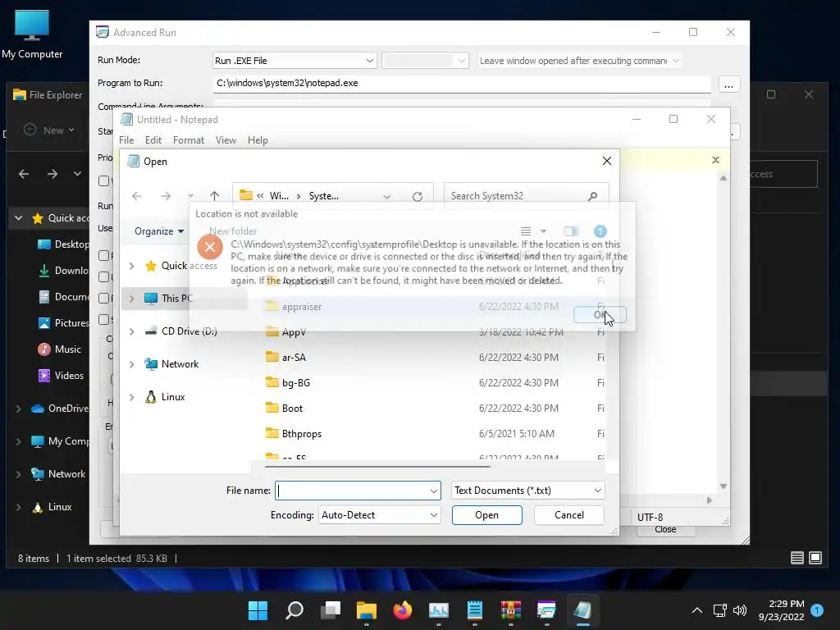Screen dimensions: 840x630
Task: Open Notepad Format menu
Action: click(189, 140)
